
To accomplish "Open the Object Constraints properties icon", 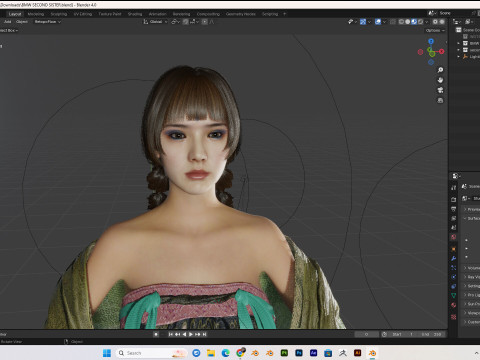I will [x=454, y=286].
